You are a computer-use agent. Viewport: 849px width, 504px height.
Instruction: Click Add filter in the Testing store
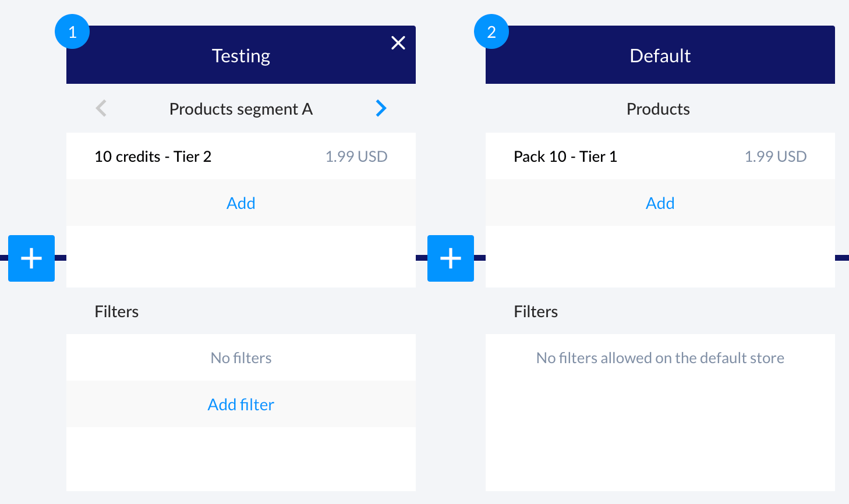click(241, 404)
